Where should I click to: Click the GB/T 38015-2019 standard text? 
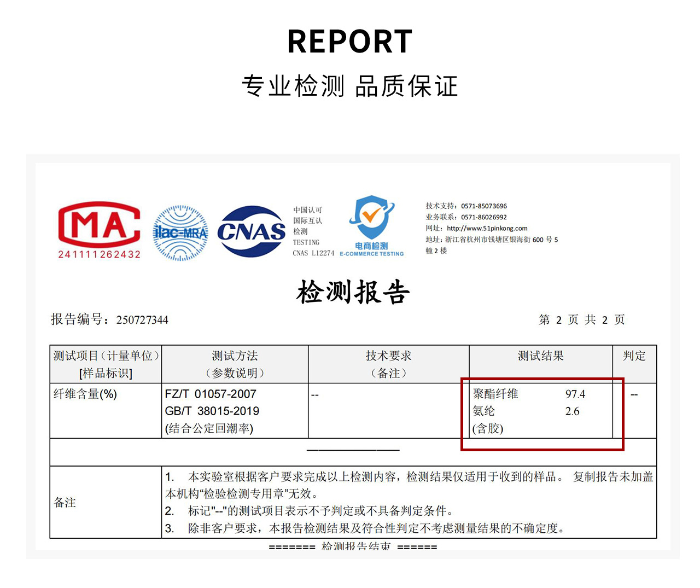click(212, 411)
